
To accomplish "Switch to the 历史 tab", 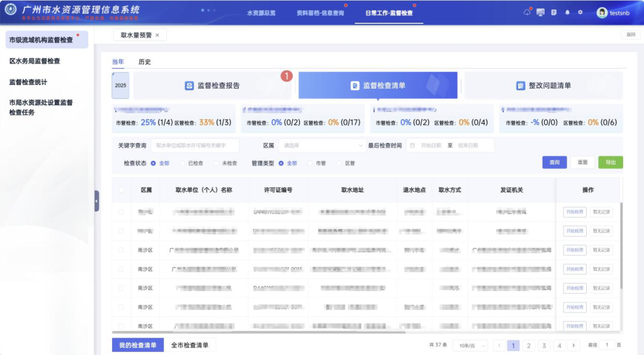I will click(143, 61).
